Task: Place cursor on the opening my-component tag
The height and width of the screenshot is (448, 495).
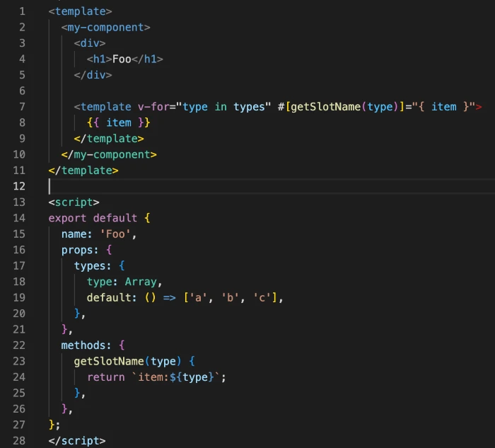Action: coord(106,27)
